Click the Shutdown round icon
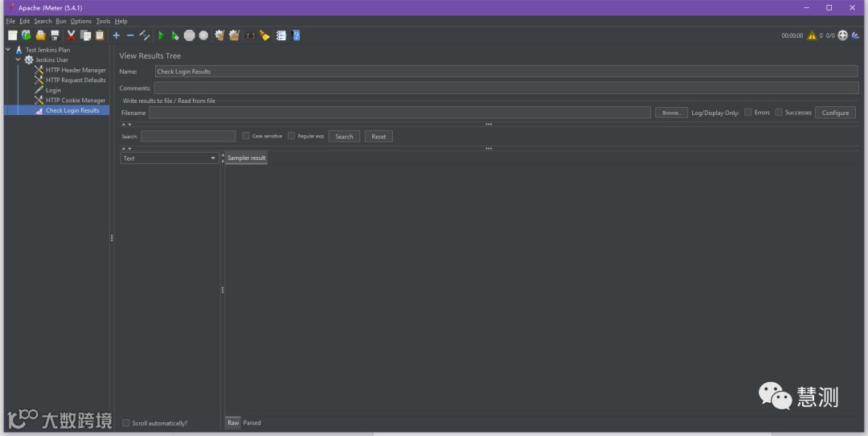The width and height of the screenshot is (868, 436). (203, 35)
